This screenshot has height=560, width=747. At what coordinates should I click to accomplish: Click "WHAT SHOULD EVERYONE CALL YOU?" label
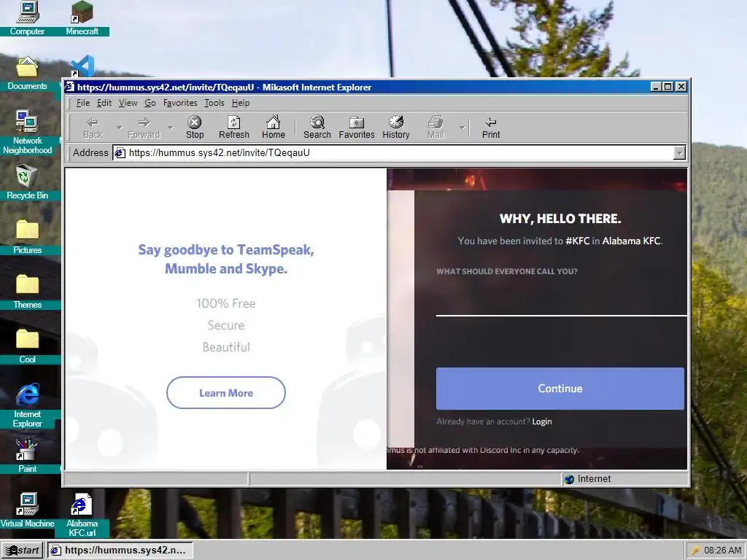pyautogui.click(x=507, y=271)
